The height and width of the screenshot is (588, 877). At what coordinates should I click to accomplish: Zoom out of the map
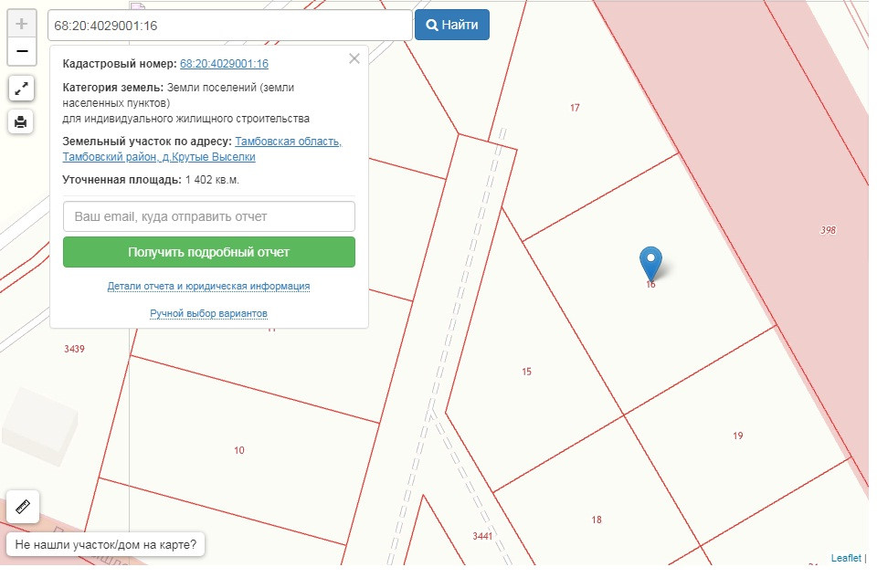[22, 51]
